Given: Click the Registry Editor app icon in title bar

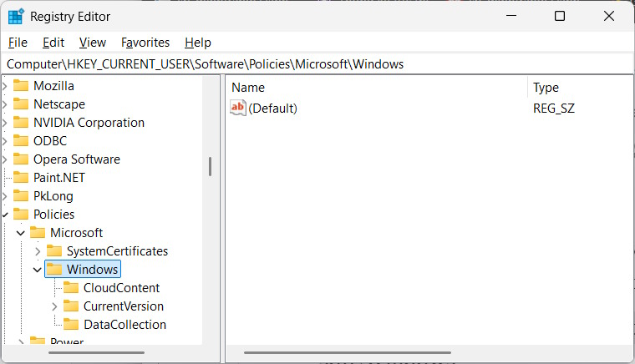Looking at the screenshot, I should (x=16, y=17).
